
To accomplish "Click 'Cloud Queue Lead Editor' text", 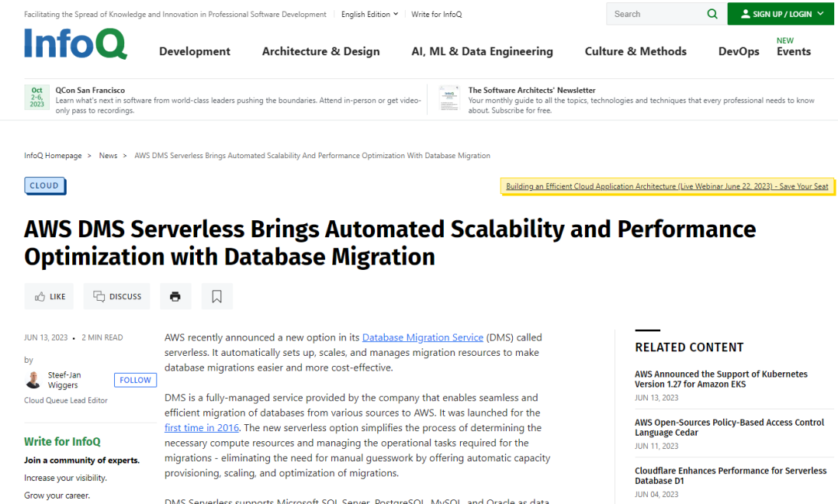I will pos(66,400).
